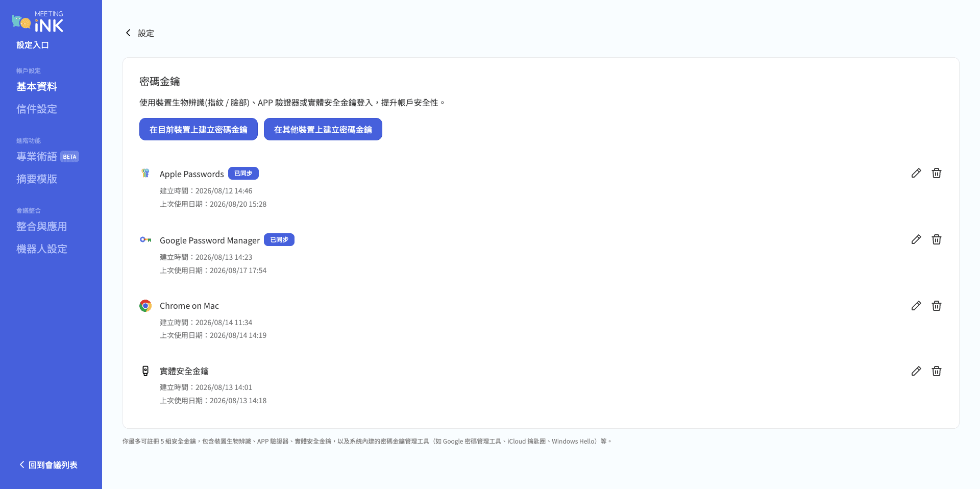Click the 設定入口 sidebar heading
The height and width of the screenshot is (489, 980).
pos(33,45)
